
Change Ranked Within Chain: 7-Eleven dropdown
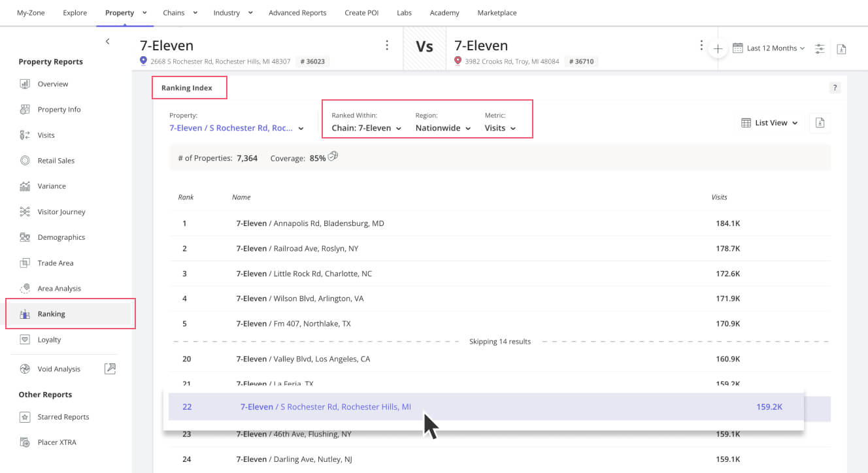(366, 128)
